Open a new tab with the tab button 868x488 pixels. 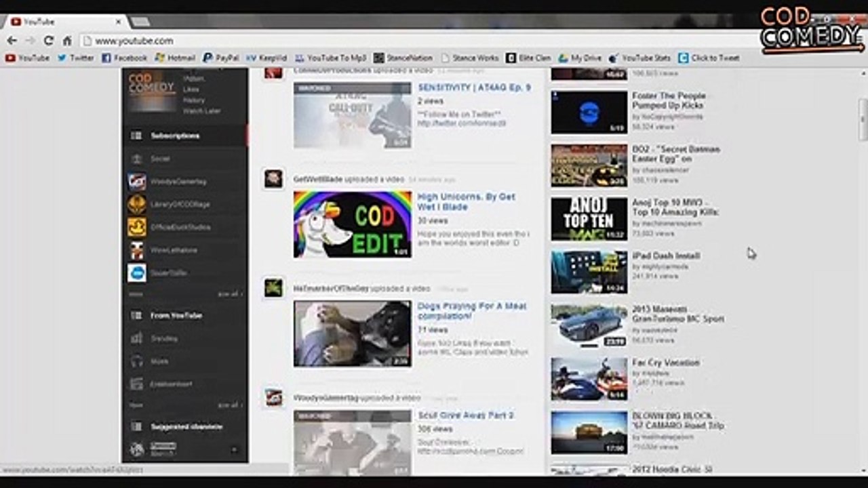tap(140, 22)
